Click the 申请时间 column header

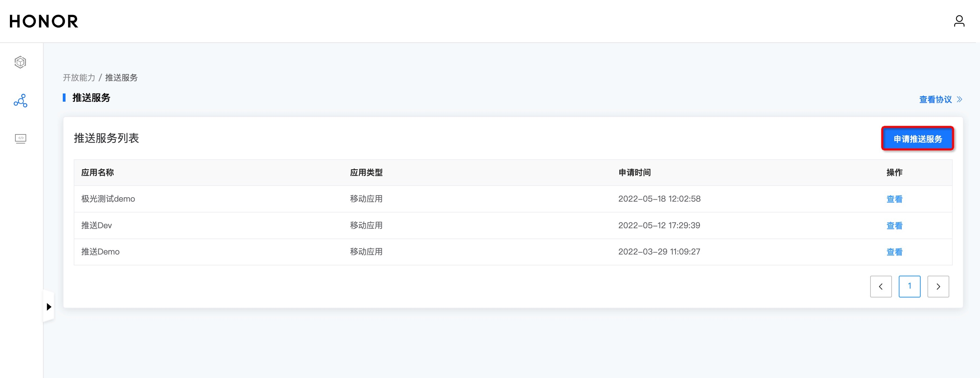coord(634,172)
